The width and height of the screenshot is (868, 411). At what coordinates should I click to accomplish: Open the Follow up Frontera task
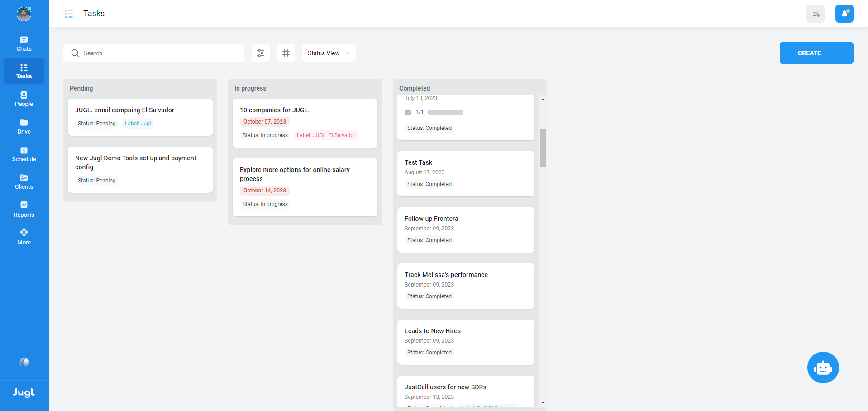[431, 219]
